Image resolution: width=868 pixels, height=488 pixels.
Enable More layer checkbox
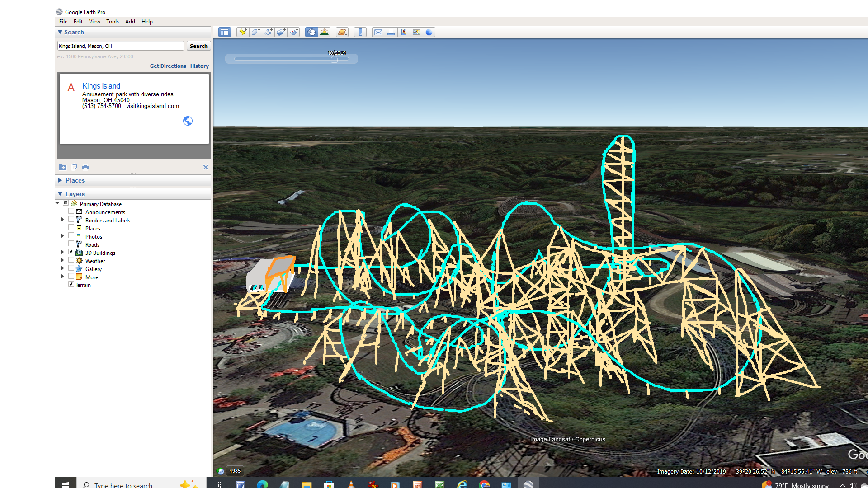(x=71, y=277)
